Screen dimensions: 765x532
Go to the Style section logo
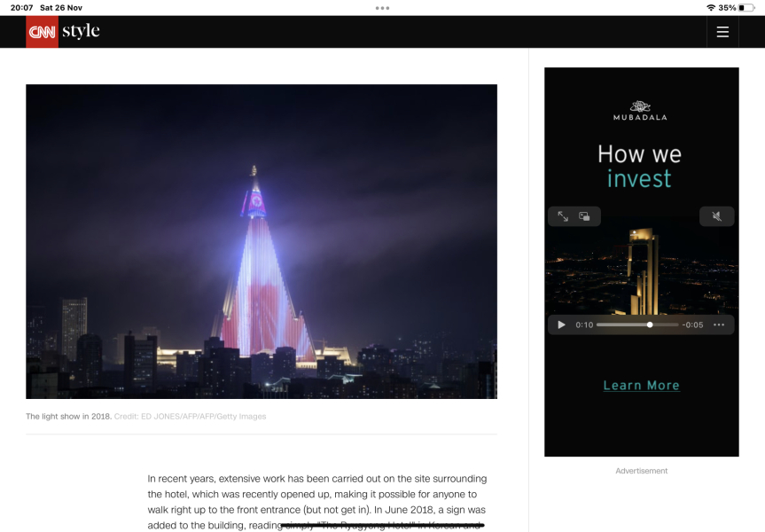coord(81,32)
